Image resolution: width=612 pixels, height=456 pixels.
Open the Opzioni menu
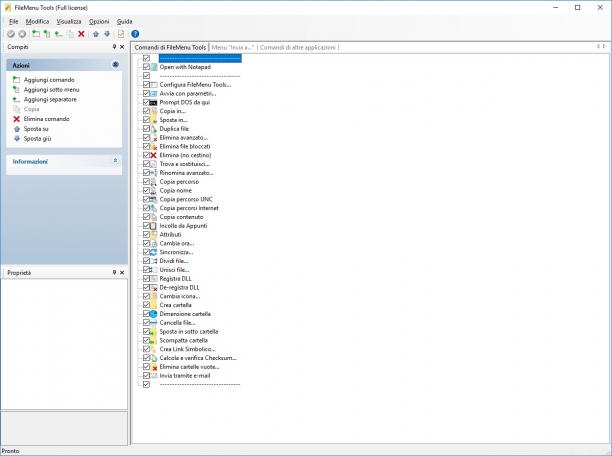tap(99, 21)
